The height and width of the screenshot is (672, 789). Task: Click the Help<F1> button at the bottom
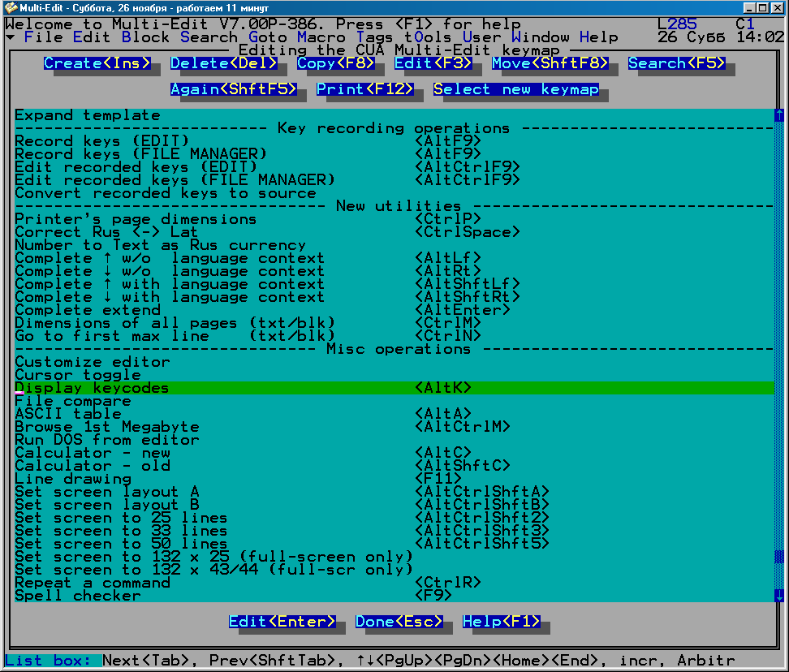501,622
